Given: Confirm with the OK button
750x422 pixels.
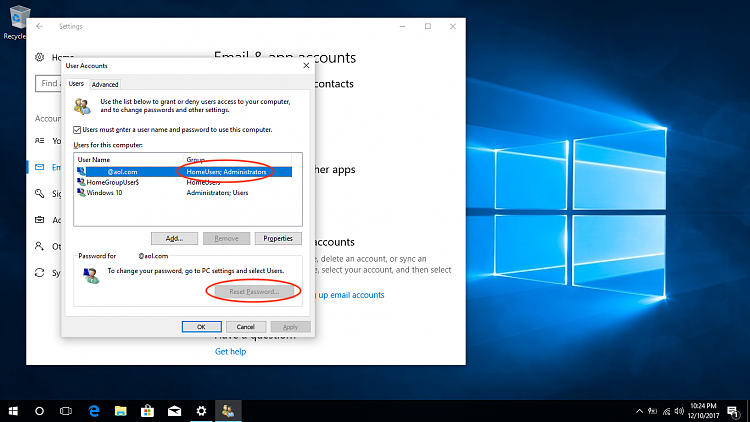Looking at the screenshot, I should [201, 327].
